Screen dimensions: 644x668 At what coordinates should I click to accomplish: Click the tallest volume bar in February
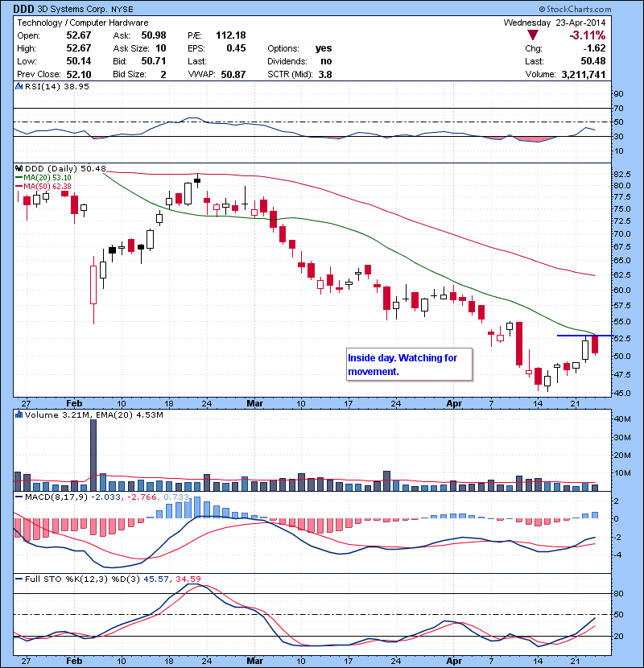pyautogui.click(x=93, y=455)
